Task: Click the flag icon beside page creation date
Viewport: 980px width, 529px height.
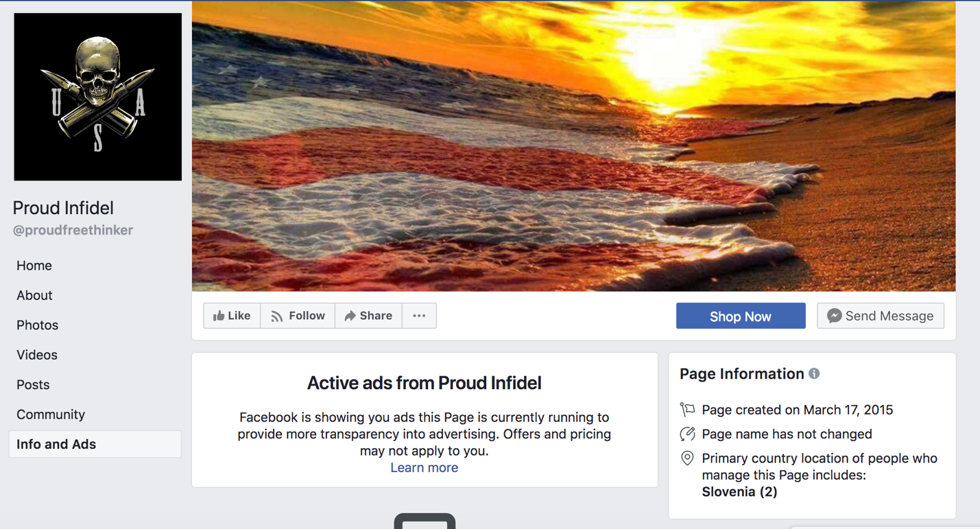Action: tap(687, 410)
